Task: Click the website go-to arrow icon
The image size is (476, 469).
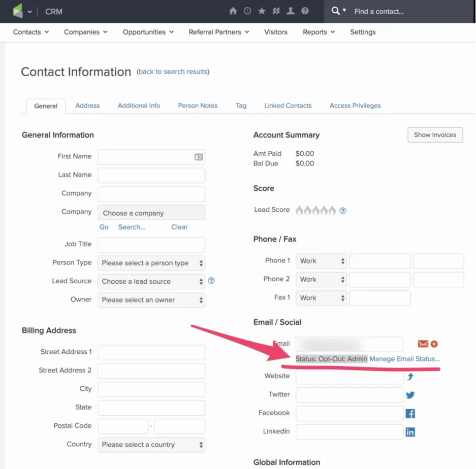Action: click(x=410, y=377)
